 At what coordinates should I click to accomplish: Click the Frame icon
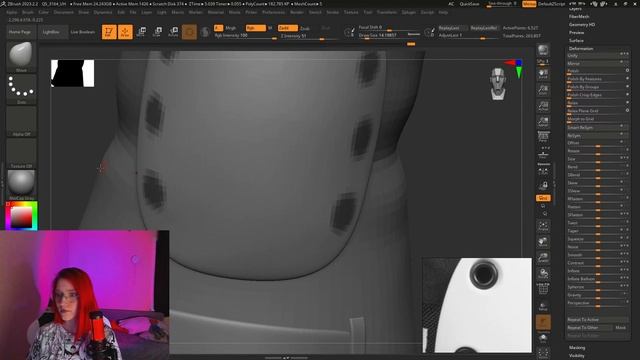pyautogui.click(x=543, y=226)
